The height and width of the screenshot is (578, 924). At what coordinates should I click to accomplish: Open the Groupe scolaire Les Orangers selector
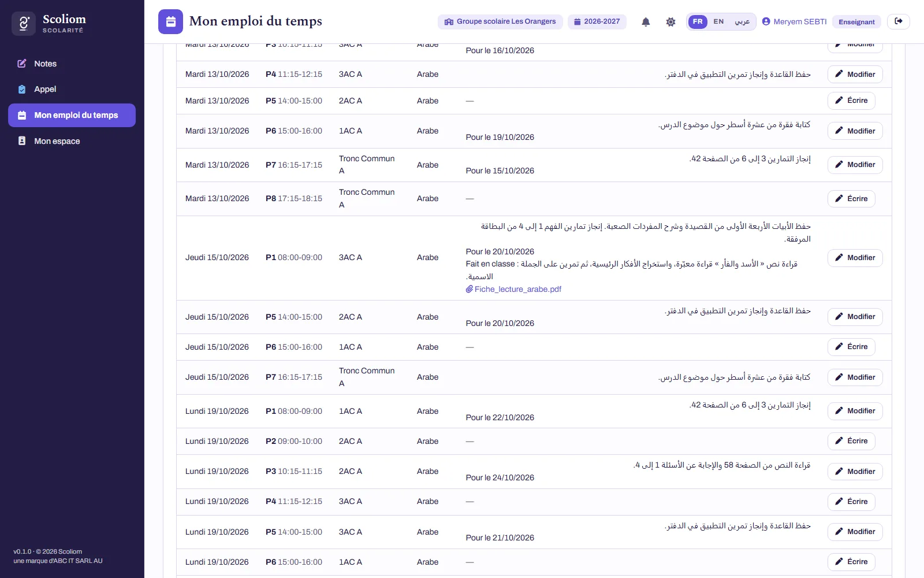pyautogui.click(x=500, y=22)
